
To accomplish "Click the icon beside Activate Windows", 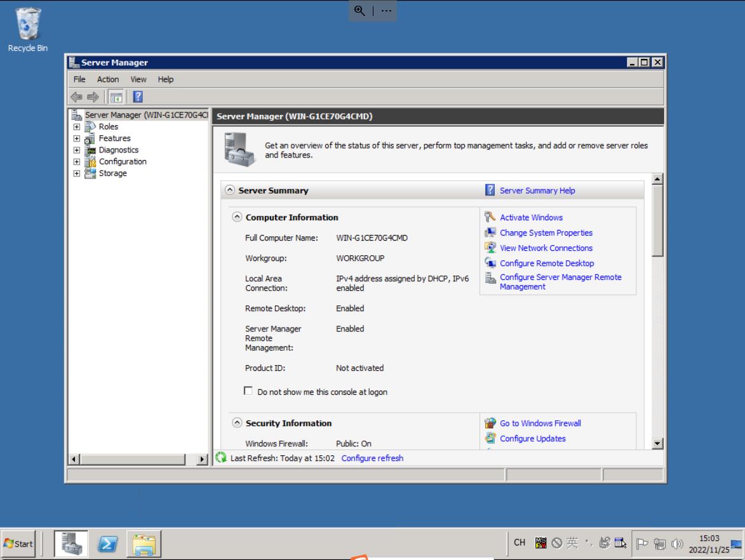I will 490,217.
